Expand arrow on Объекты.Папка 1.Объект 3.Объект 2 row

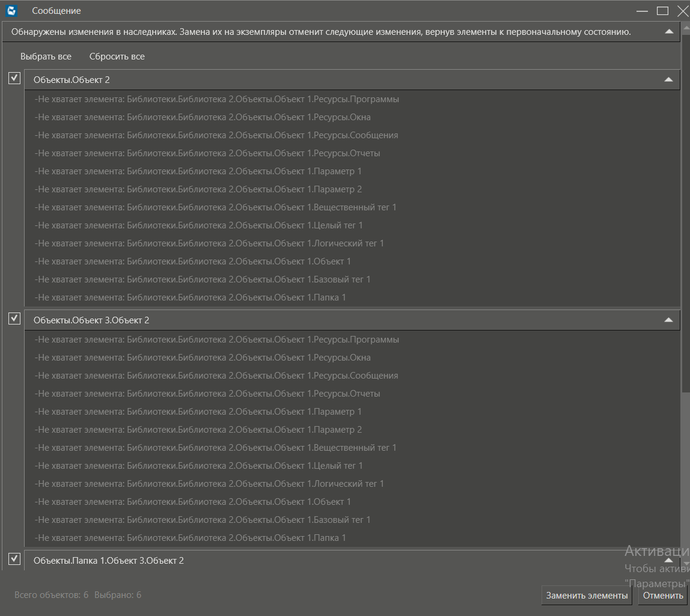[668, 560]
